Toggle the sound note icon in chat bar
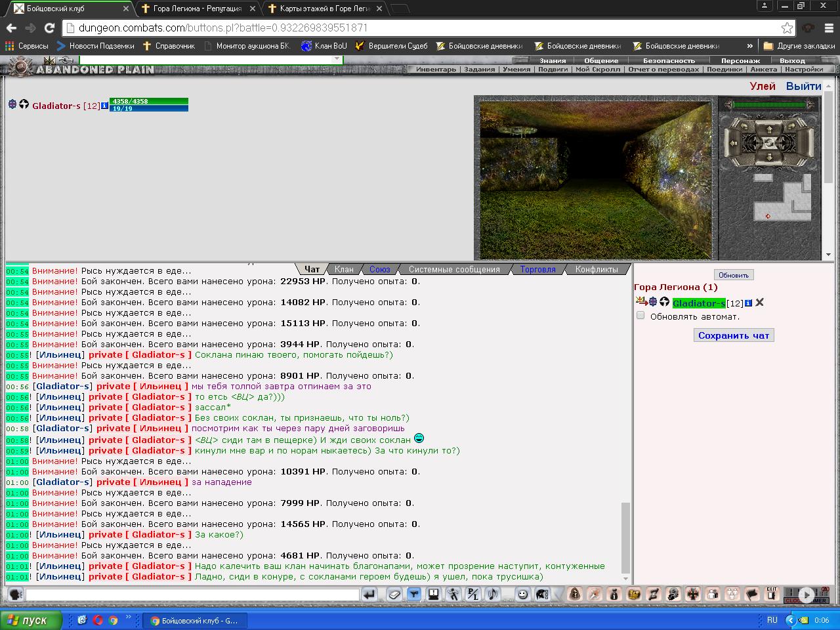The height and width of the screenshot is (630, 840). [492, 595]
